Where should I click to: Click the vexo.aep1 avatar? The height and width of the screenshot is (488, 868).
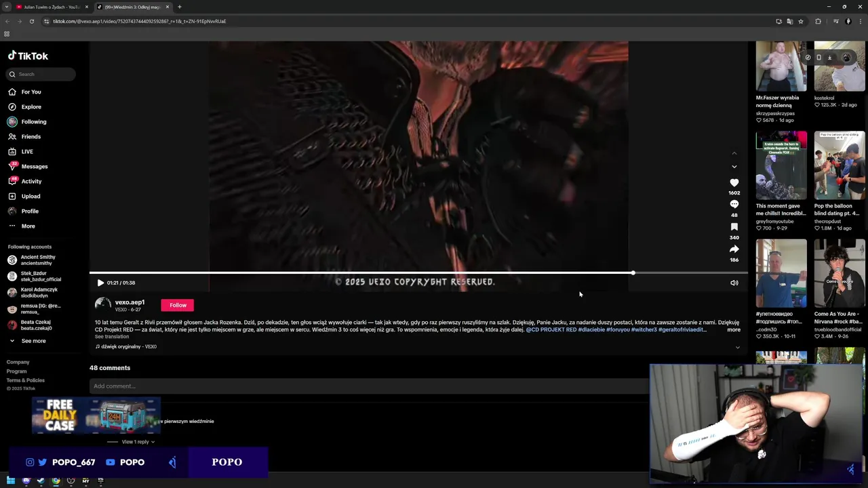102,305
